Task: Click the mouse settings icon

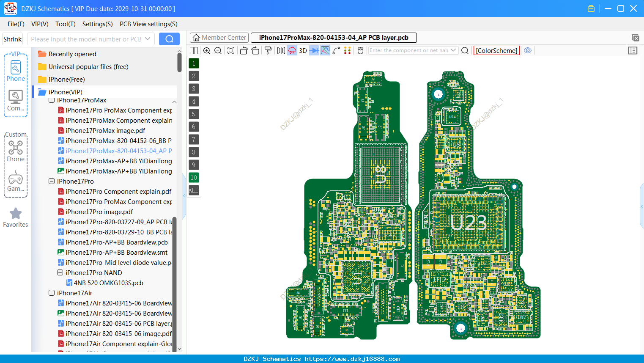Action: coord(360,50)
